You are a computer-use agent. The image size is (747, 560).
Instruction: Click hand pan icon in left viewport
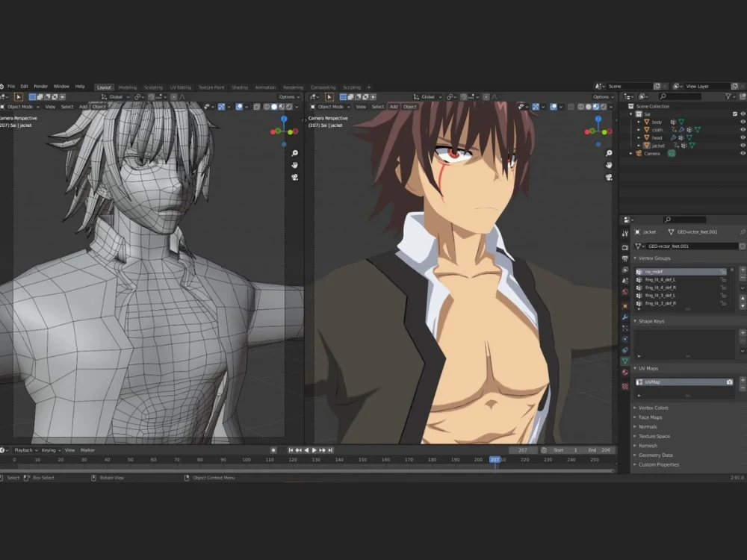pos(295,165)
